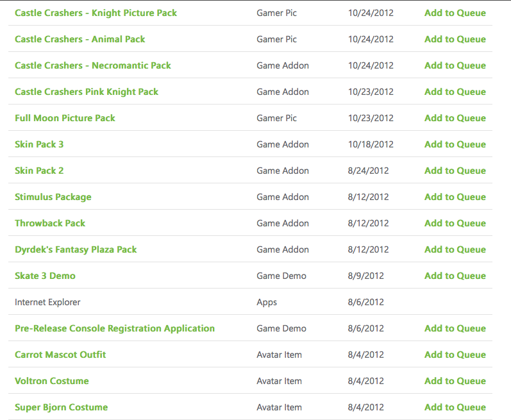The width and height of the screenshot is (511, 420).
Task: Add Carrot Mascot Outfit to queue
Action: click(455, 355)
